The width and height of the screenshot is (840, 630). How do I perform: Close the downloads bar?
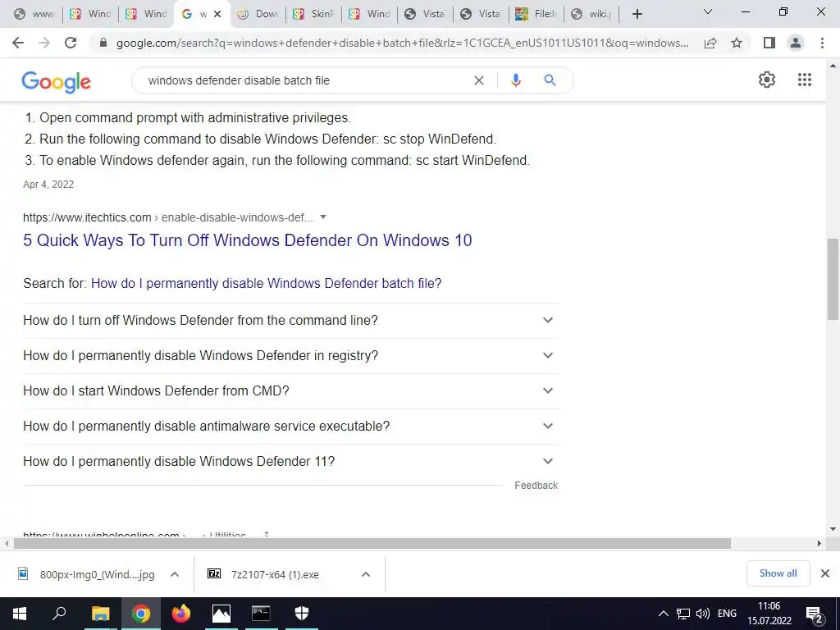coord(825,573)
